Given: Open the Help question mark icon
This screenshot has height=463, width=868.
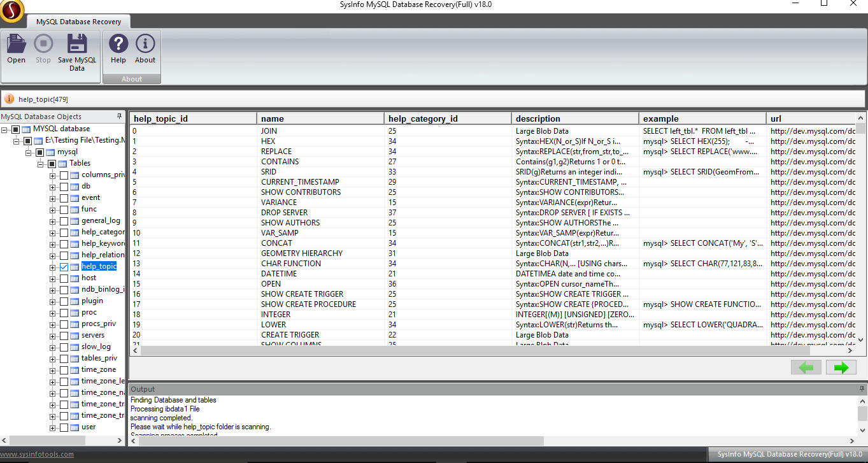Looking at the screenshot, I should tap(118, 45).
